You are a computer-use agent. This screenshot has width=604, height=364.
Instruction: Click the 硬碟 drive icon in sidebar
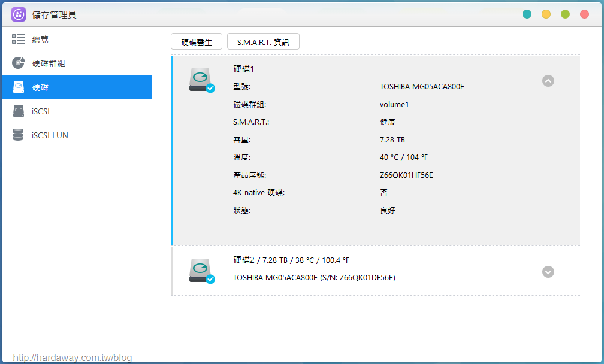(18, 87)
